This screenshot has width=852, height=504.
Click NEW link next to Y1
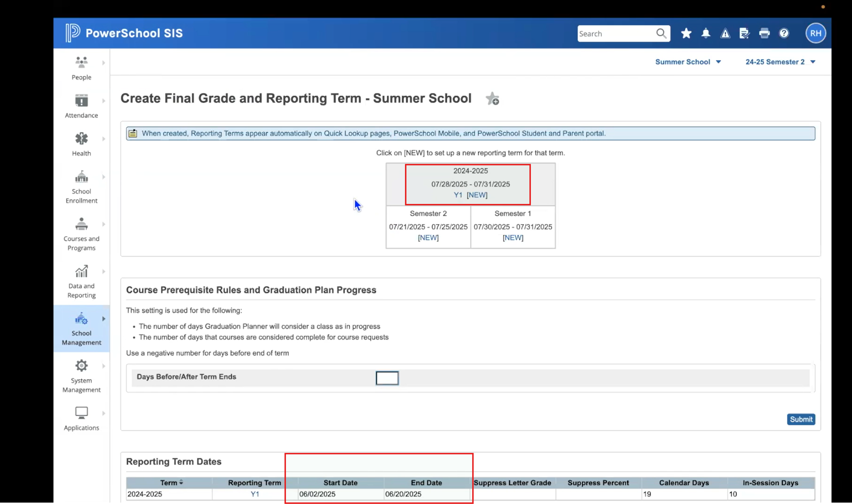click(476, 195)
